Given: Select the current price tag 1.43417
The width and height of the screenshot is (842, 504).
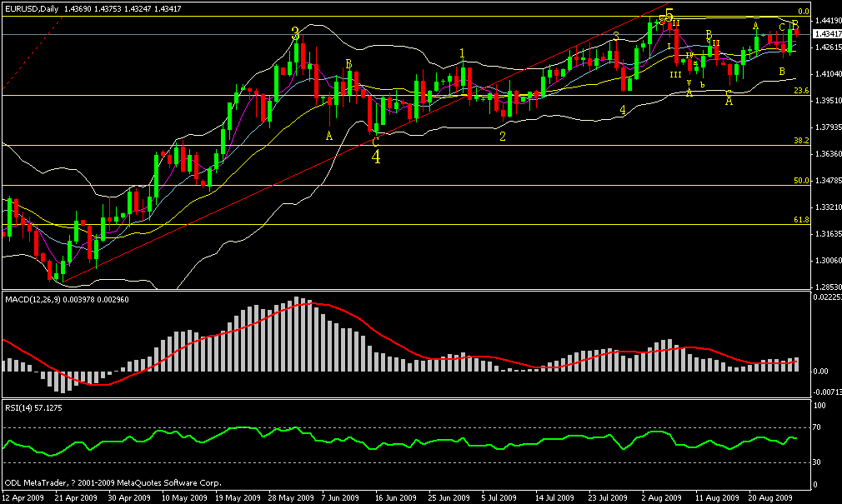Looking at the screenshot, I should point(828,34).
